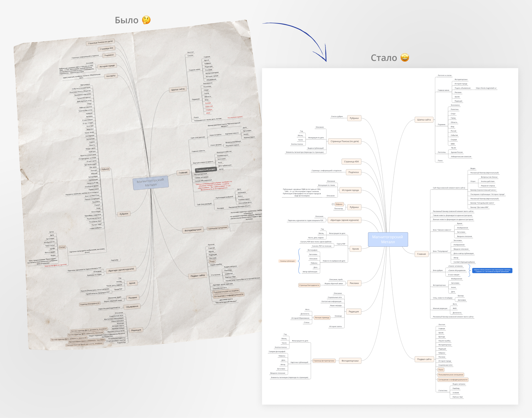The image size is (532, 418).
Task: Click the Подать объявление menu entry
Action: (x=463, y=88)
